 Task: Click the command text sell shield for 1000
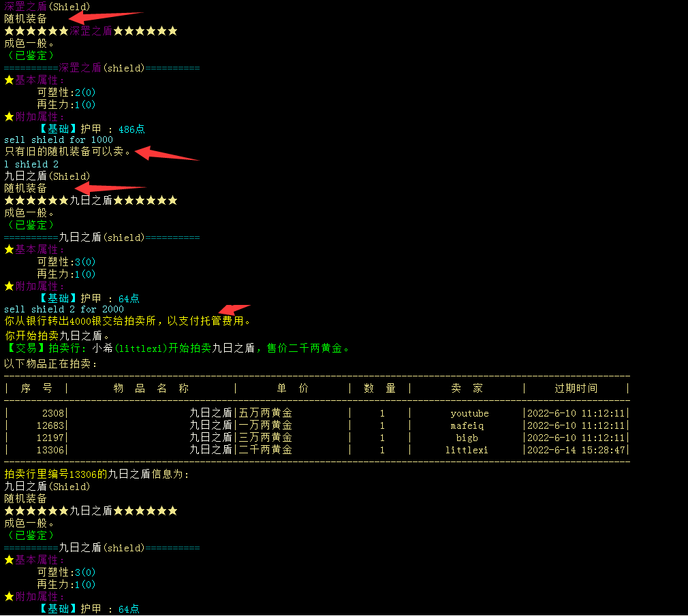59,140
